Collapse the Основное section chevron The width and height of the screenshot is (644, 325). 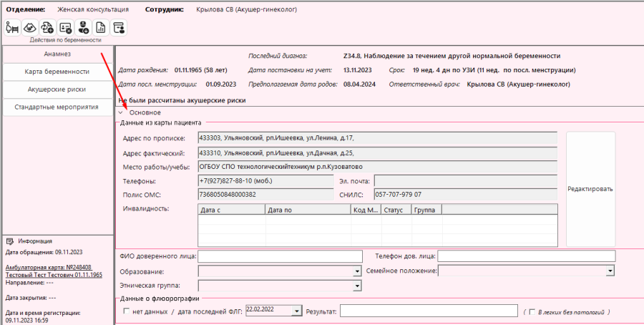121,112
